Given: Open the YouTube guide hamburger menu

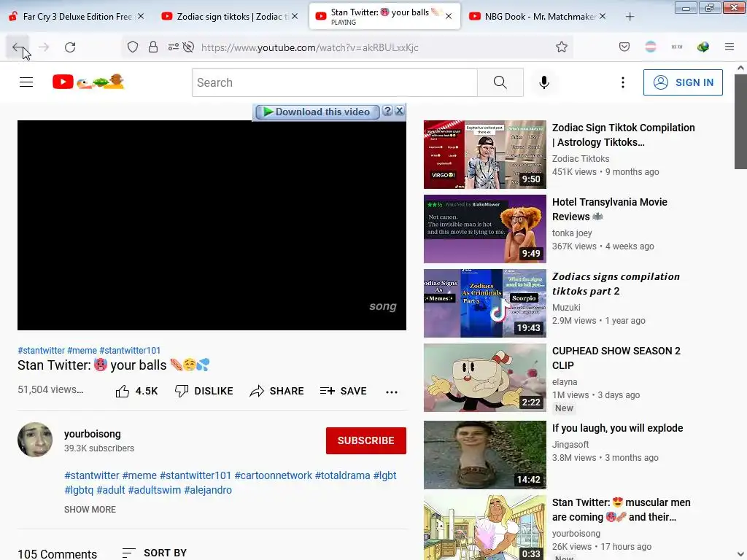Looking at the screenshot, I should click(26, 82).
